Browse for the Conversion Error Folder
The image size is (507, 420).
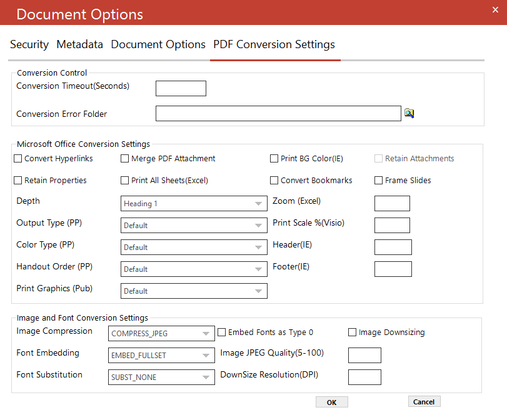click(x=409, y=112)
